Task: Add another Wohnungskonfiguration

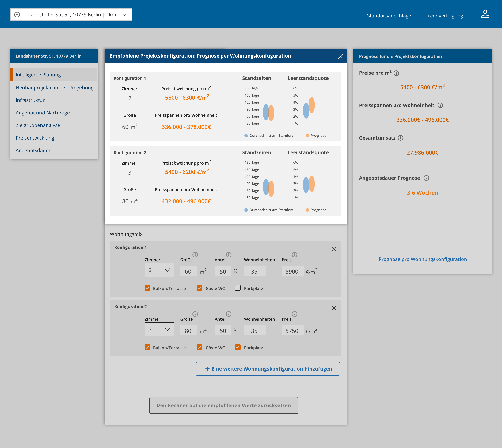Action: [268, 368]
